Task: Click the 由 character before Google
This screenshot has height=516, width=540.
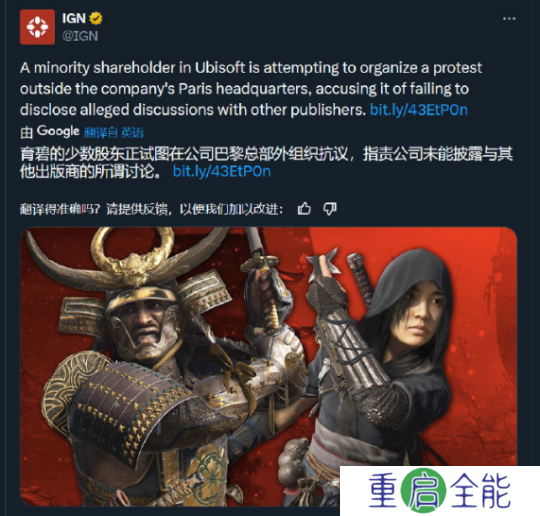Action: click(27, 132)
